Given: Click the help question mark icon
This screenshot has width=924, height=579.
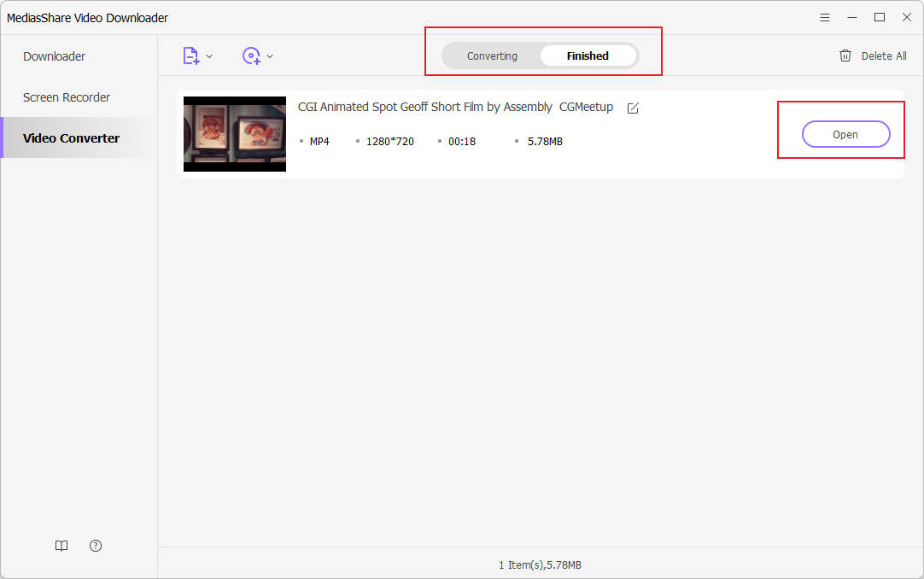Looking at the screenshot, I should coord(96,546).
